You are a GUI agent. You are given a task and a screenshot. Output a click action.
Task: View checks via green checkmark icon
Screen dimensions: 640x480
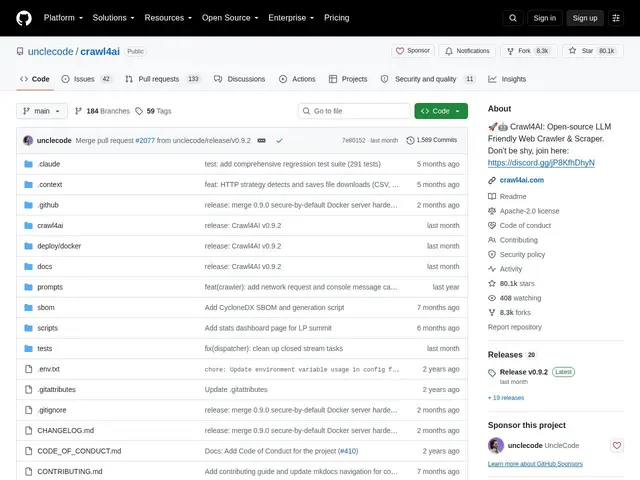tap(279, 140)
